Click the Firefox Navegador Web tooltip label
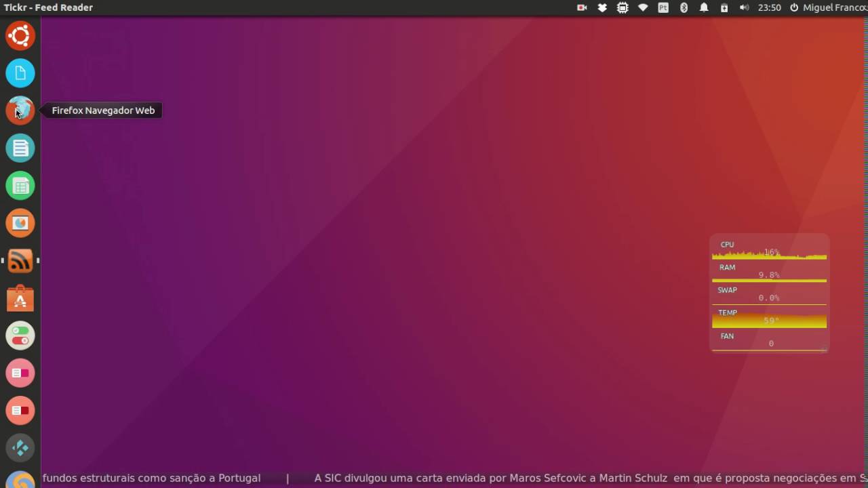 (x=103, y=110)
